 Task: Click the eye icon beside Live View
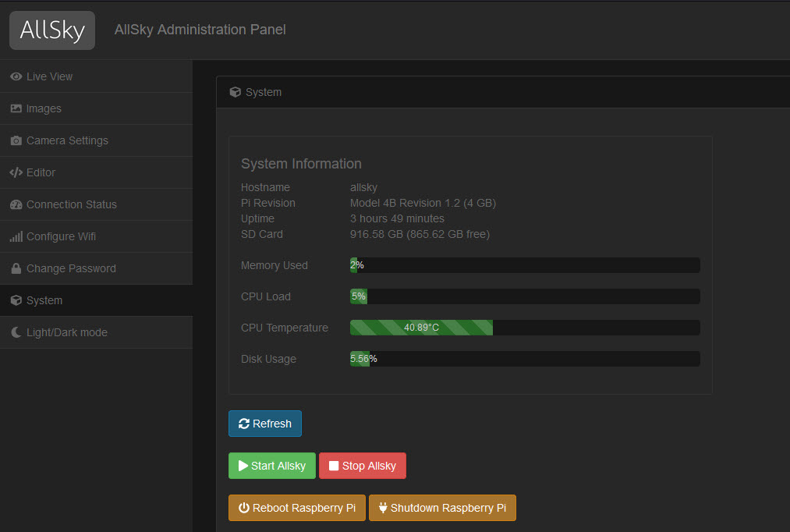coord(16,76)
